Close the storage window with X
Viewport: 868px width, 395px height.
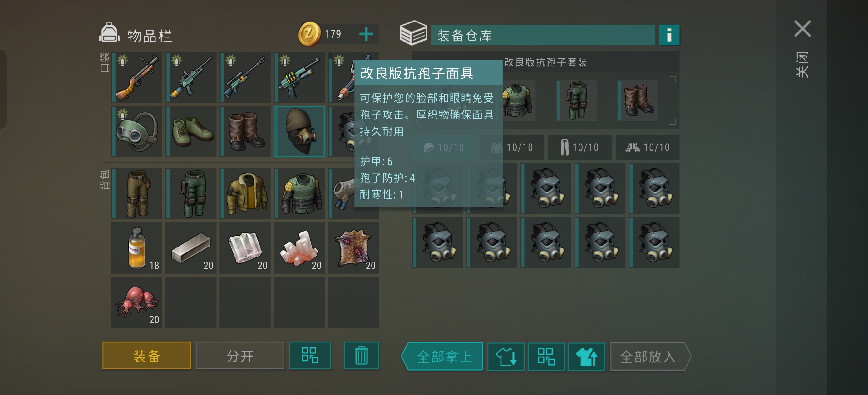pos(802,29)
